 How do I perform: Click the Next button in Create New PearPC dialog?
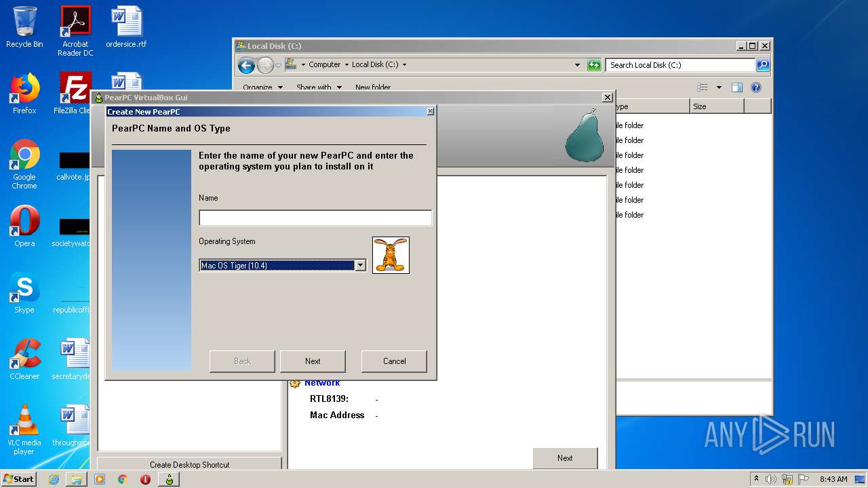313,361
